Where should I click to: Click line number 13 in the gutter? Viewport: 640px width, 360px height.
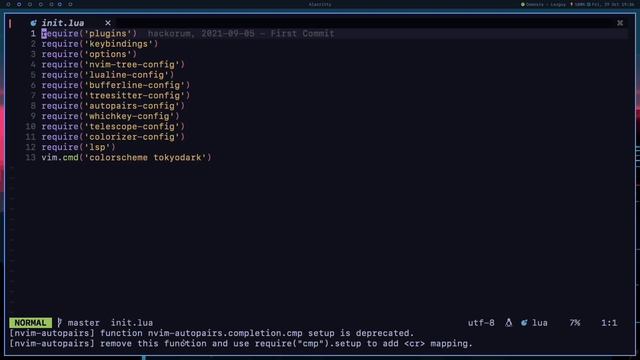pos(31,158)
